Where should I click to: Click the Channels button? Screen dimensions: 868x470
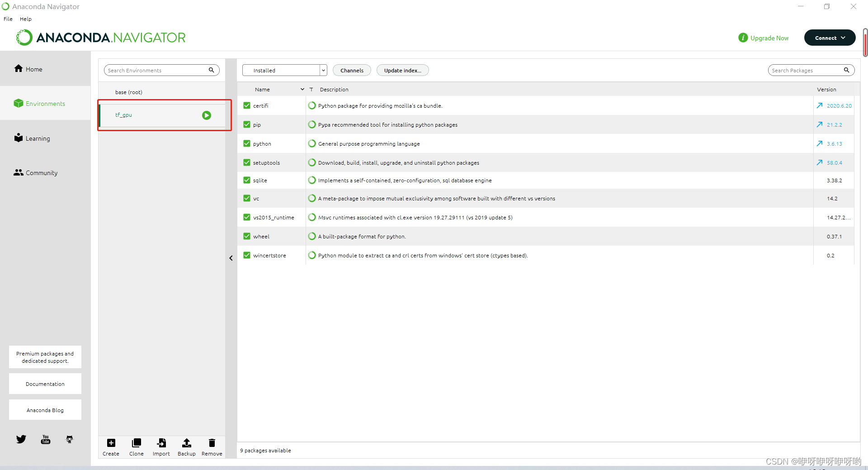pyautogui.click(x=352, y=70)
